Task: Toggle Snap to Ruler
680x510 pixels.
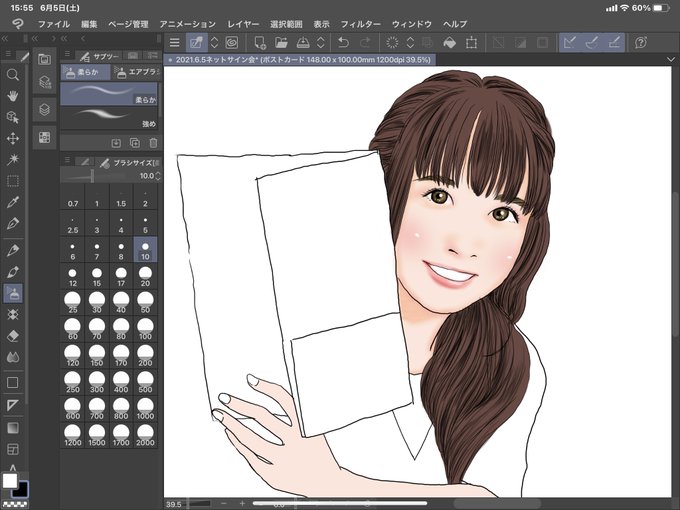Action: tap(570, 42)
